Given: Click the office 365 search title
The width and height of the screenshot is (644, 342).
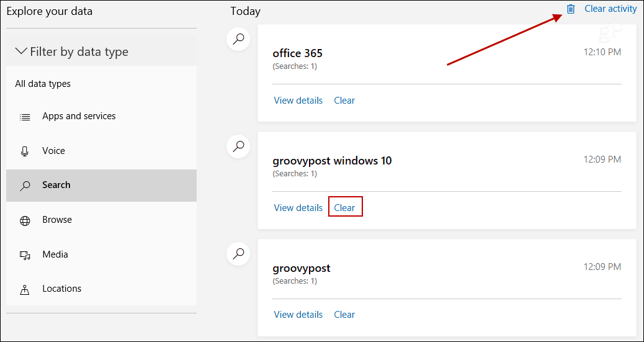Looking at the screenshot, I should click(297, 53).
